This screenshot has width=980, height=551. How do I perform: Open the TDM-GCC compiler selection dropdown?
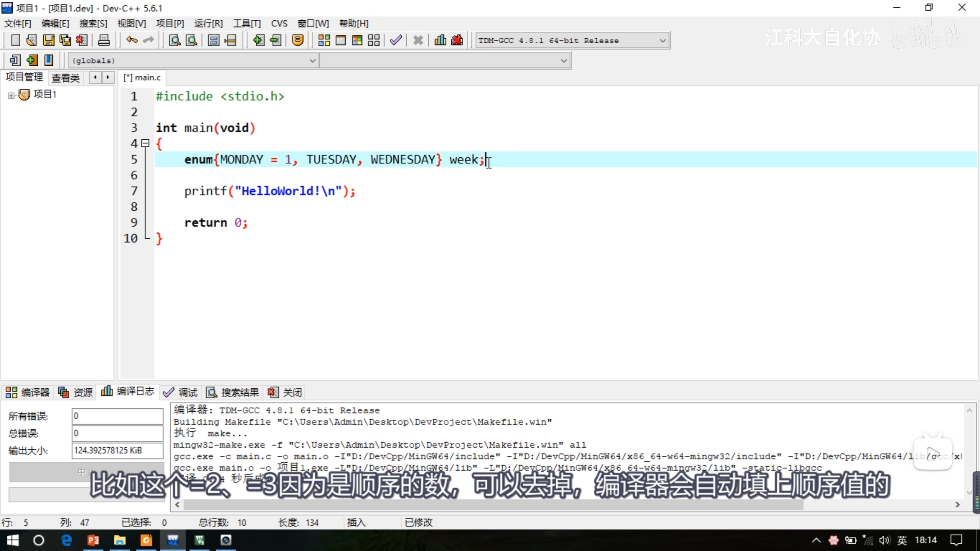pos(662,41)
